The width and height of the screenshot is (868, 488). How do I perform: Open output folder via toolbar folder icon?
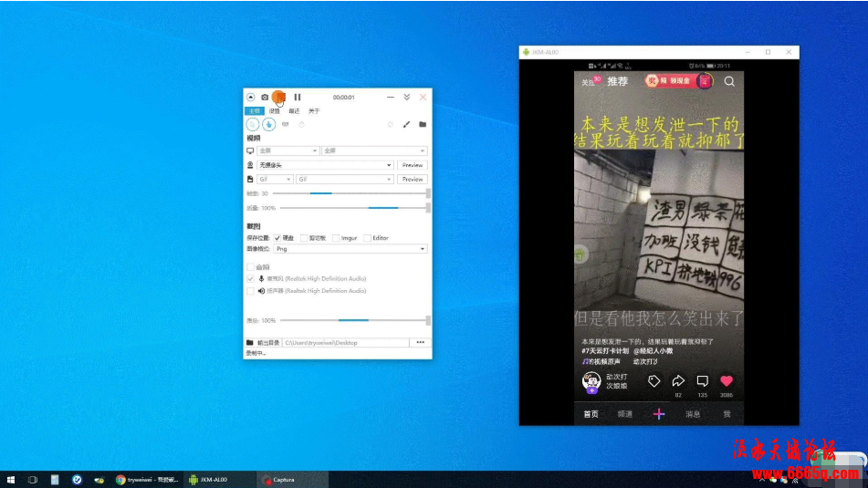(423, 124)
